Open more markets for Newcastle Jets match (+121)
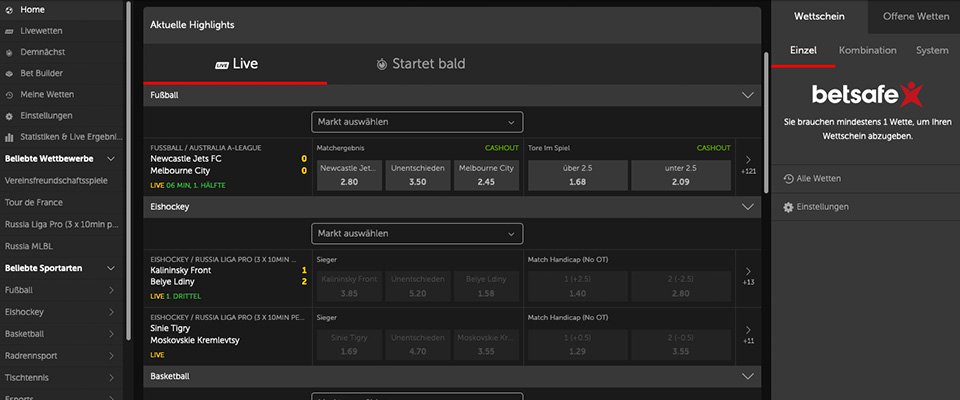This screenshot has height=400, width=960. (x=748, y=164)
